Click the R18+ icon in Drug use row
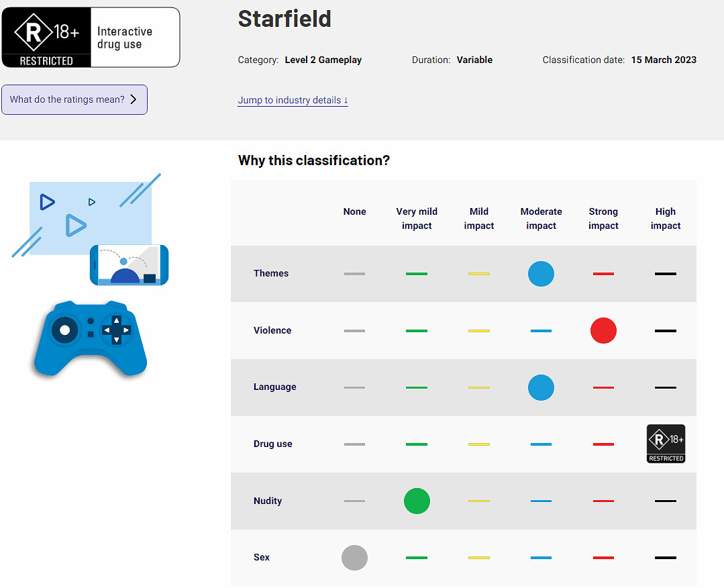 tap(666, 444)
